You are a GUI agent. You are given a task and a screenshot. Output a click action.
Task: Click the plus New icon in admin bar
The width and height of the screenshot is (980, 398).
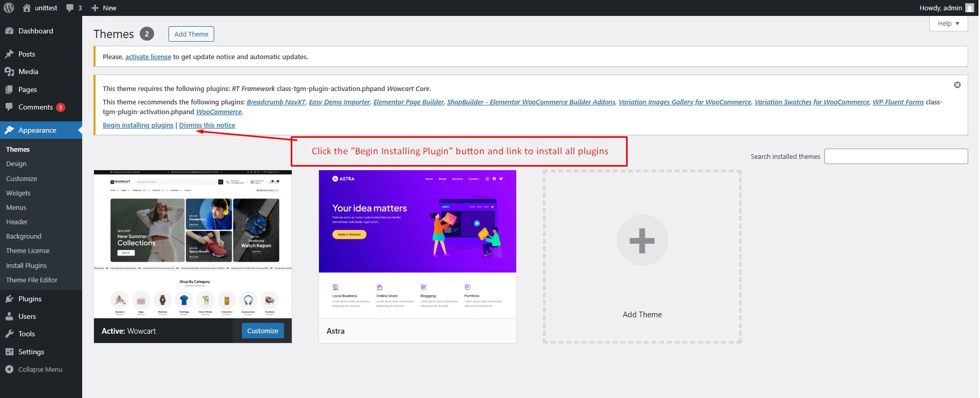pyautogui.click(x=95, y=8)
